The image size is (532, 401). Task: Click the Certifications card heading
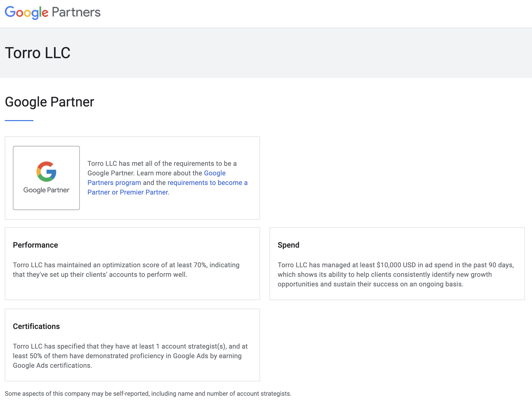[x=36, y=326]
